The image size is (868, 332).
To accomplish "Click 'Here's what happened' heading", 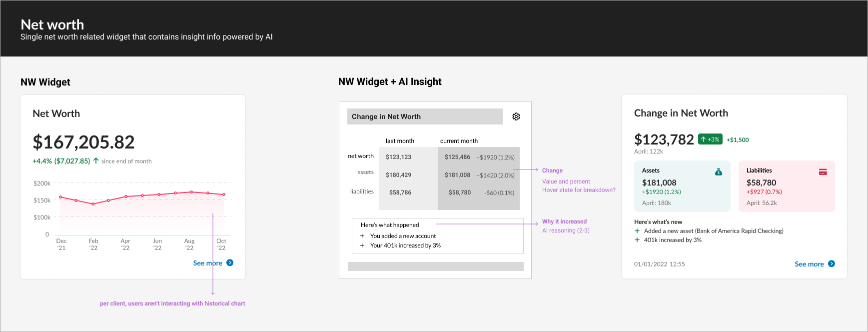I will click(x=390, y=225).
